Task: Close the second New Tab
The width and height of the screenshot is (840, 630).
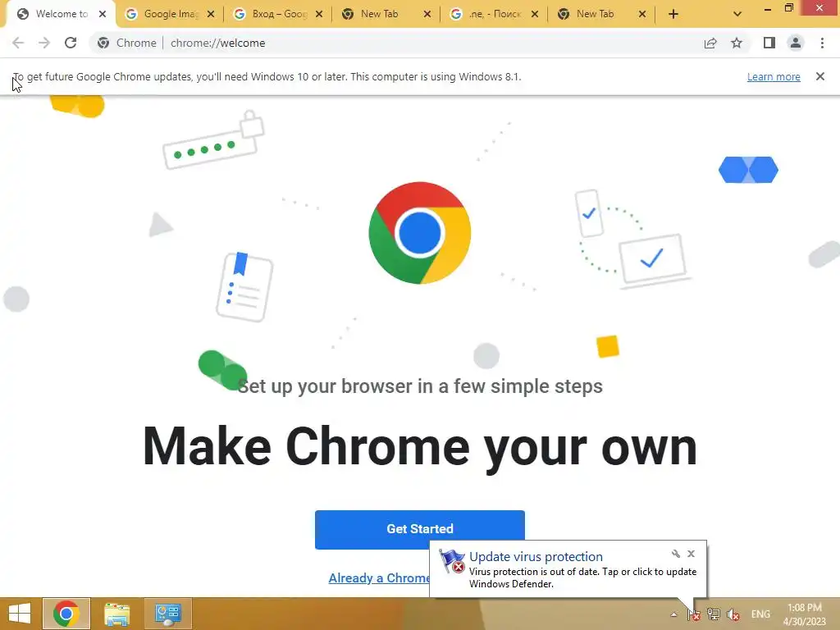Action: (x=642, y=15)
